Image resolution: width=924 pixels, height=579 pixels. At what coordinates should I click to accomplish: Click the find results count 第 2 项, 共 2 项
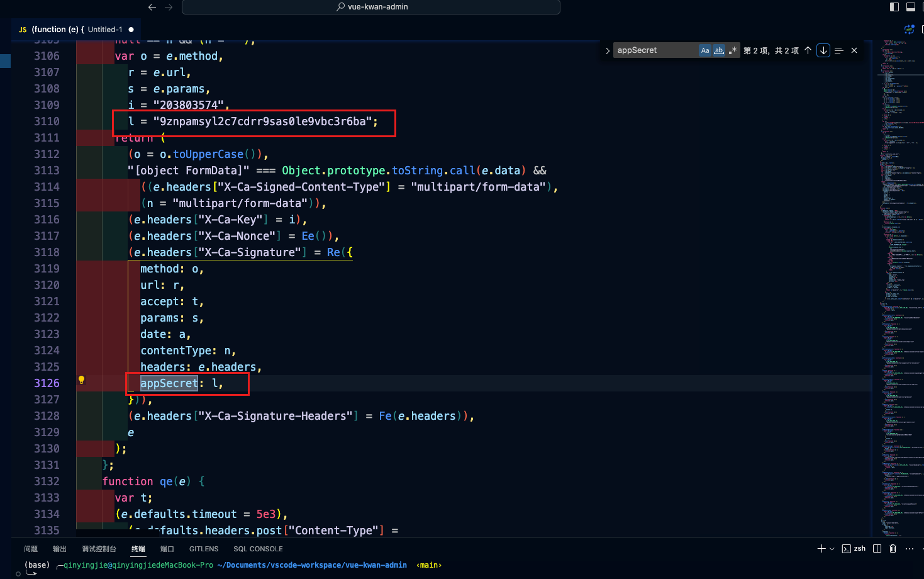click(771, 50)
